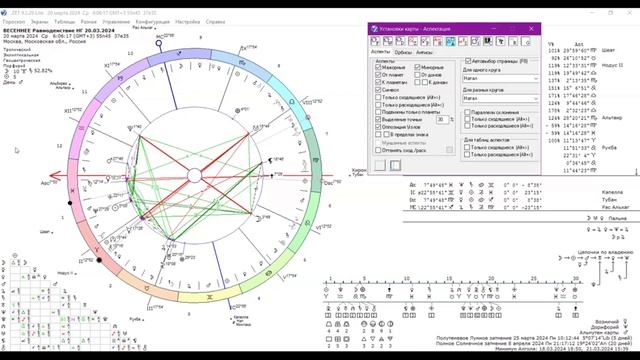Toggle Символ checkbox
The width and height of the screenshot is (640, 360).
tap(378, 89)
